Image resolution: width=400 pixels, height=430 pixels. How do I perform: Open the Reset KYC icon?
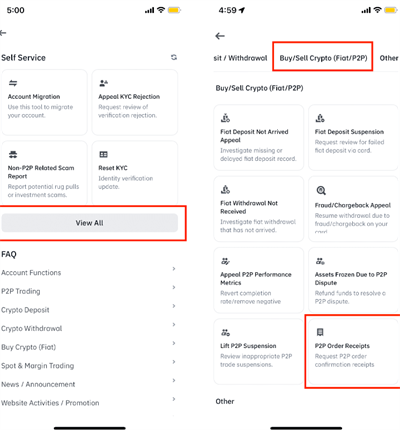[x=103, y=154]
